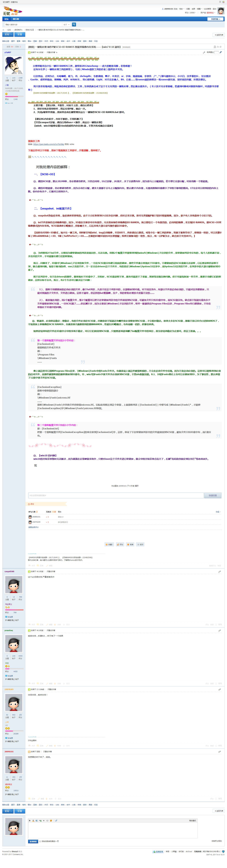Click insert image icon in reply editor
Screen dimensions: 227x868
click(x=36, y=821)
